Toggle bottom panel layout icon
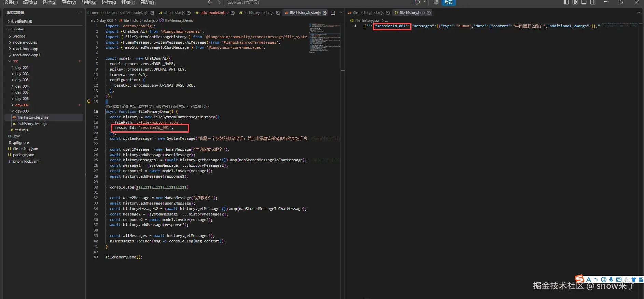Screen dimensions: 644x299 [584, 2]
